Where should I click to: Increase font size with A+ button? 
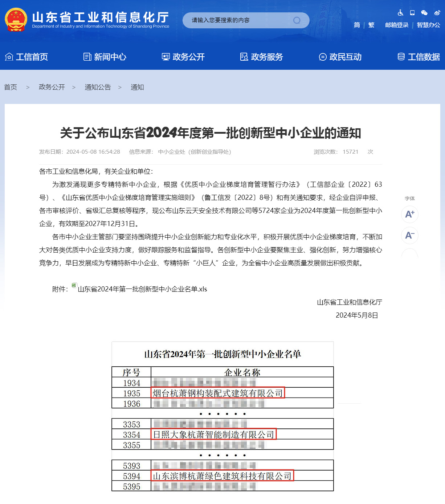409,214
